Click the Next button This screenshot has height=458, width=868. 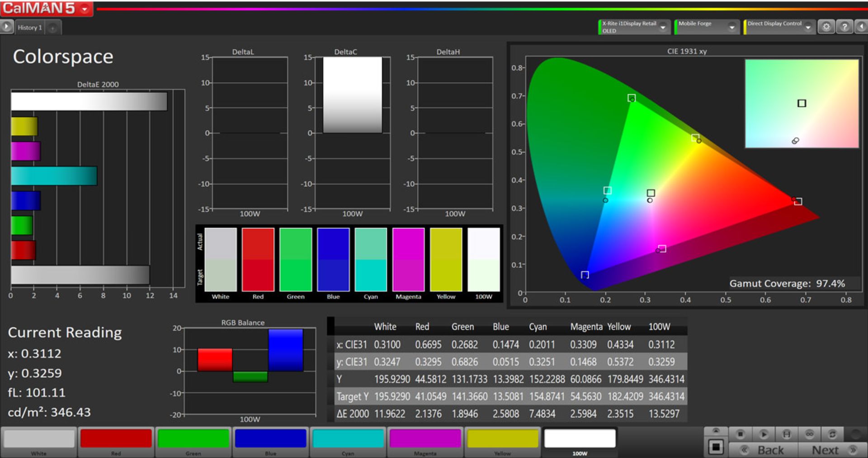[x=833, y=450]
